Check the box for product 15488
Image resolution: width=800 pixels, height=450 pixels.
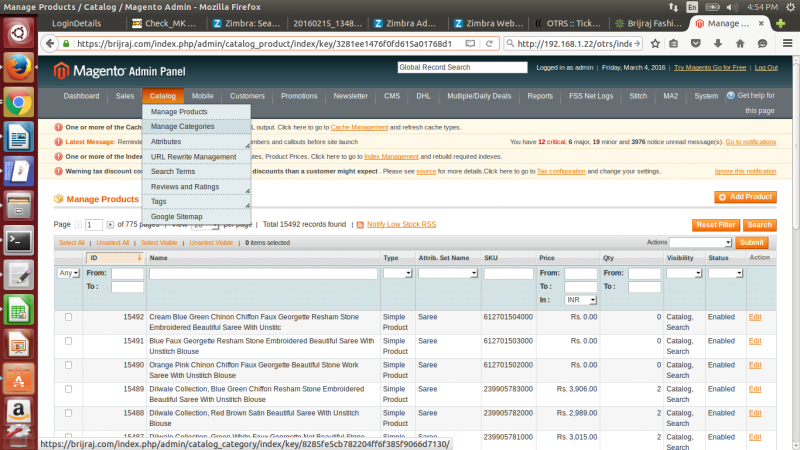pyautogui.click(x=68, y=413)
